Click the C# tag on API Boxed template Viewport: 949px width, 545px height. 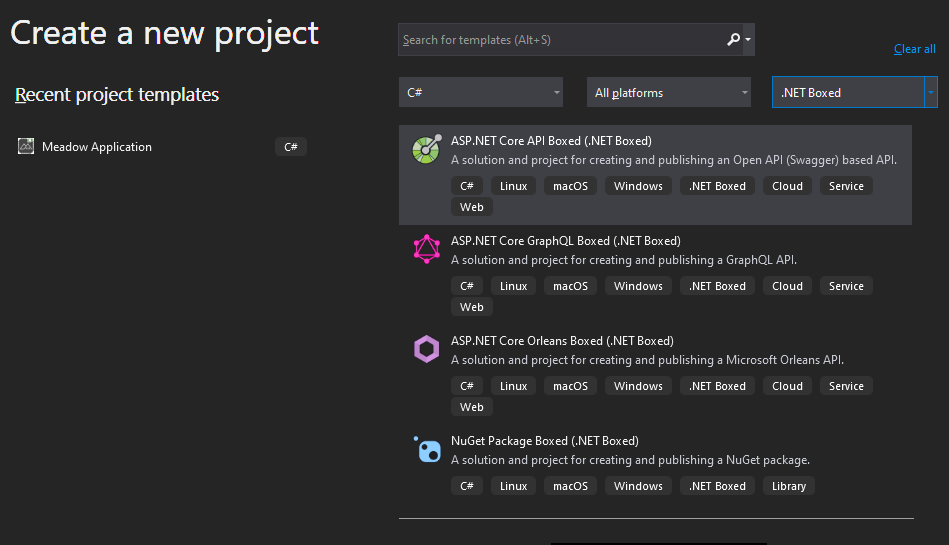coord(467,186)
